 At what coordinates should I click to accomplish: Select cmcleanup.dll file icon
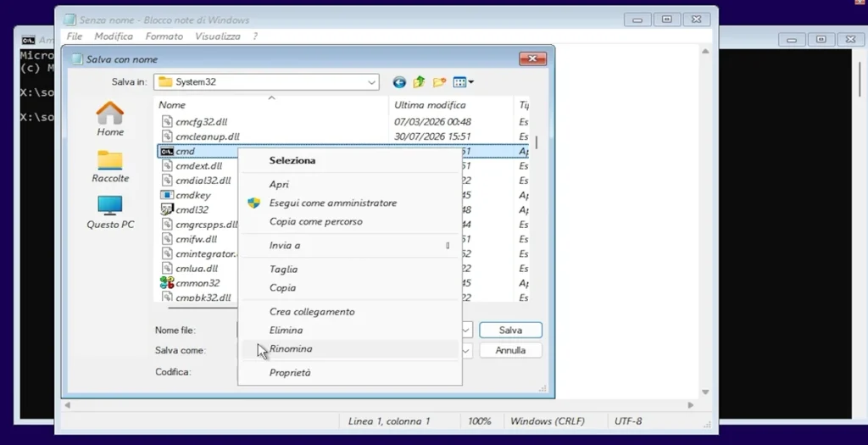coord(167,136)
